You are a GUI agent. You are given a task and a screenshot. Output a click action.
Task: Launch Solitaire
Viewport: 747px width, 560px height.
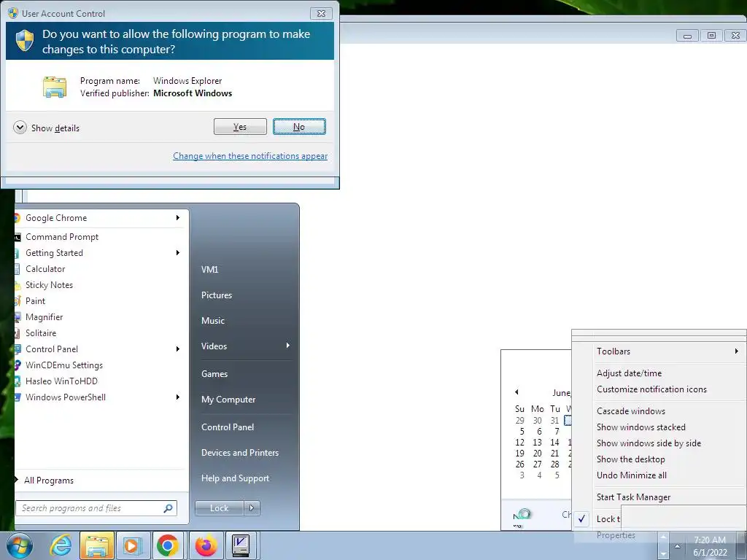coord(41,332)
